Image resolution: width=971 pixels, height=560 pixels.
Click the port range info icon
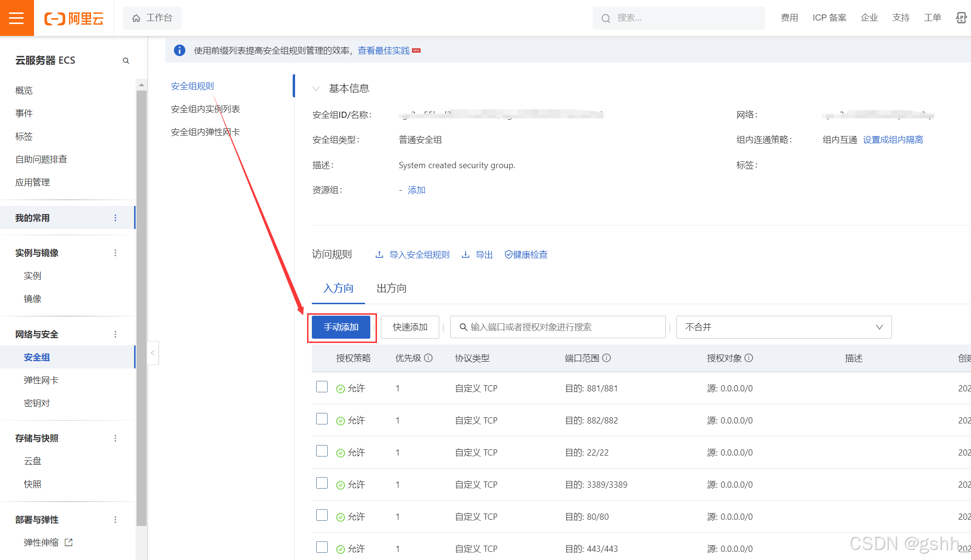[606, 358]
